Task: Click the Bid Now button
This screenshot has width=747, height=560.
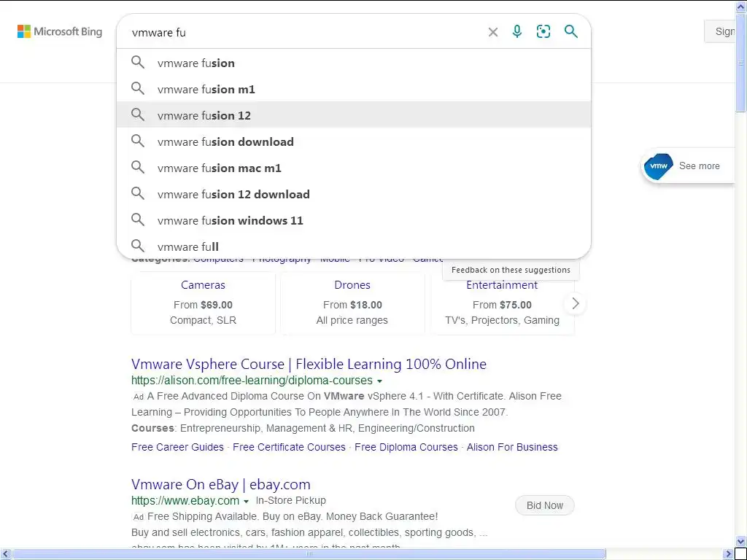Action: tap(544, 505)
